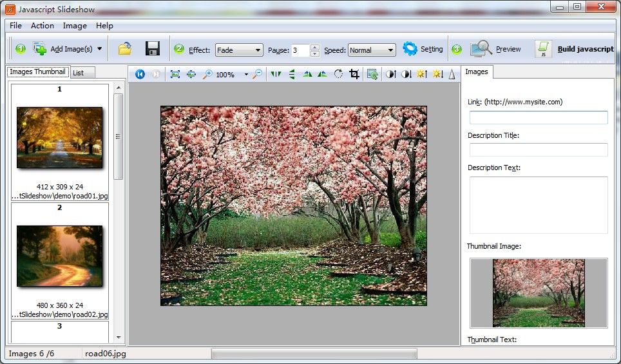Increase brightness with the sun up icon
Viewport: 621px width, 364px height.
[x=421, y=74]
